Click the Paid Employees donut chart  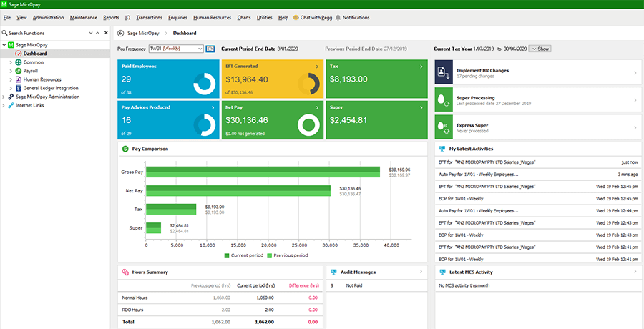click(x=205, y=84)
